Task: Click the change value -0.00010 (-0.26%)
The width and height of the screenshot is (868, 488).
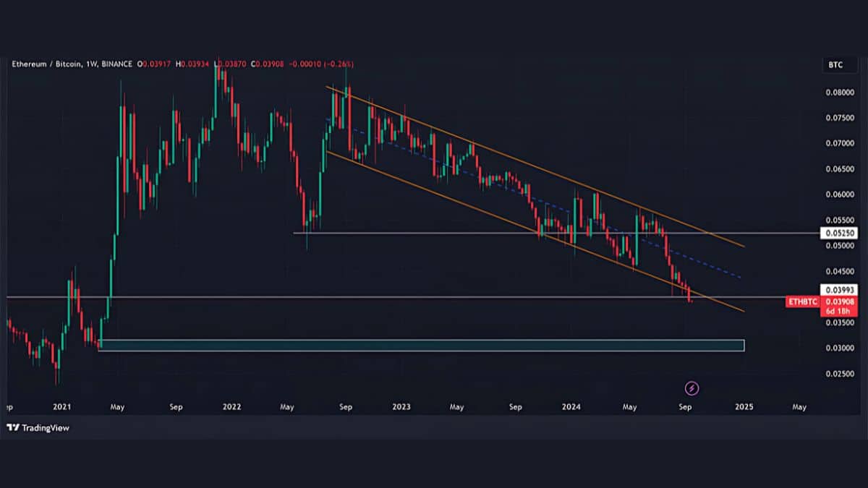Action: 322,65
